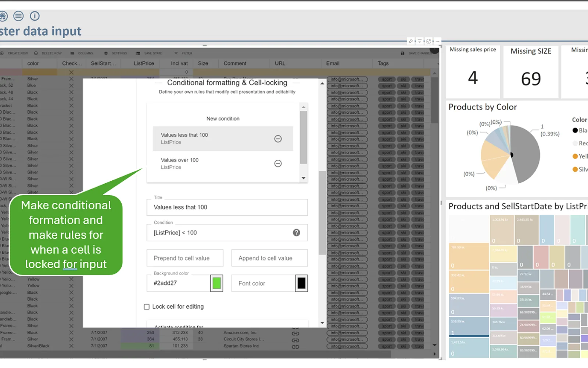Open the more options ellipsis above the table
Screen dimensions: 588x368
437,41
